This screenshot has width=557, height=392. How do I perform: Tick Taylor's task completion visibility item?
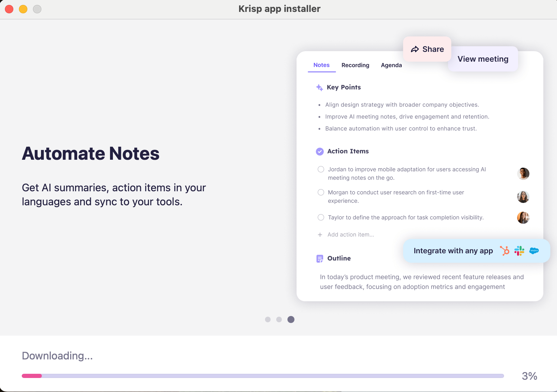[321, 218]
